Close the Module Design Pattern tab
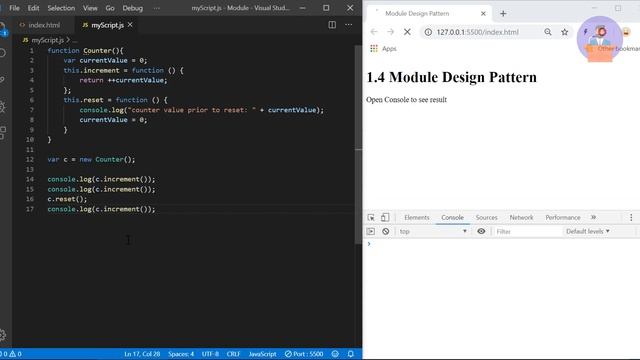This screenshot has height=360, width=640. [x=483, y=13]
